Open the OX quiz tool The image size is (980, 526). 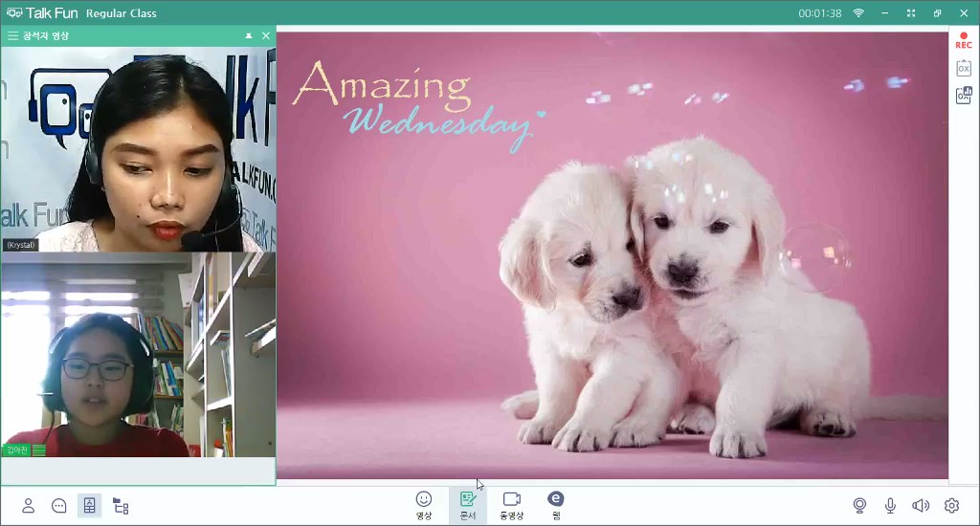[x=964, y=68]
